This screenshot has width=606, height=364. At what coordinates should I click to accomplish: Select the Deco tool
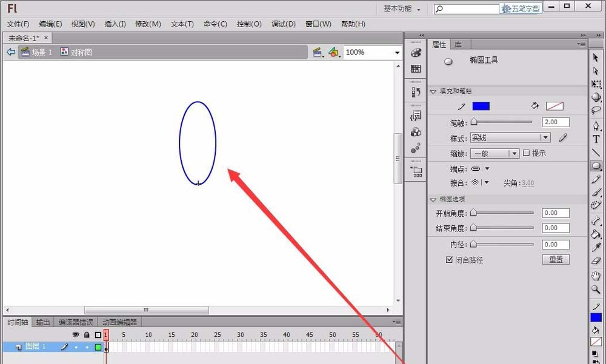click(596, 205)
